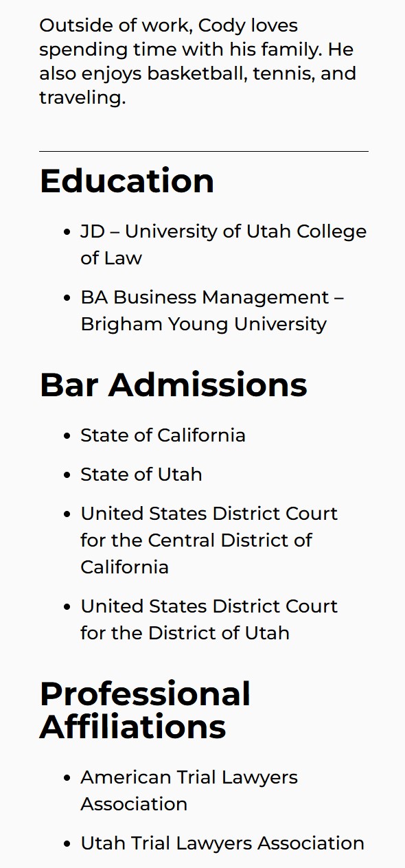This screenshot has width=405, height=868.
Task: Click District of Utah court entry
Action: point(209,619)
